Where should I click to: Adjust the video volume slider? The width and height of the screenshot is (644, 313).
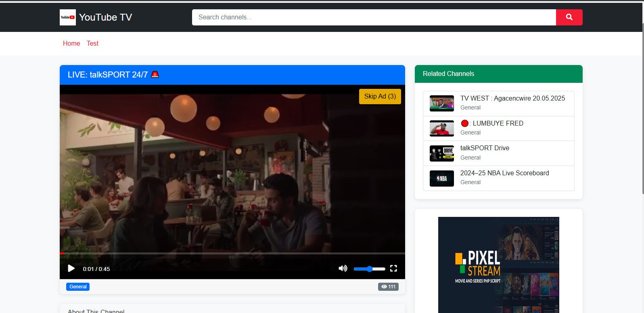click(369, 269)
